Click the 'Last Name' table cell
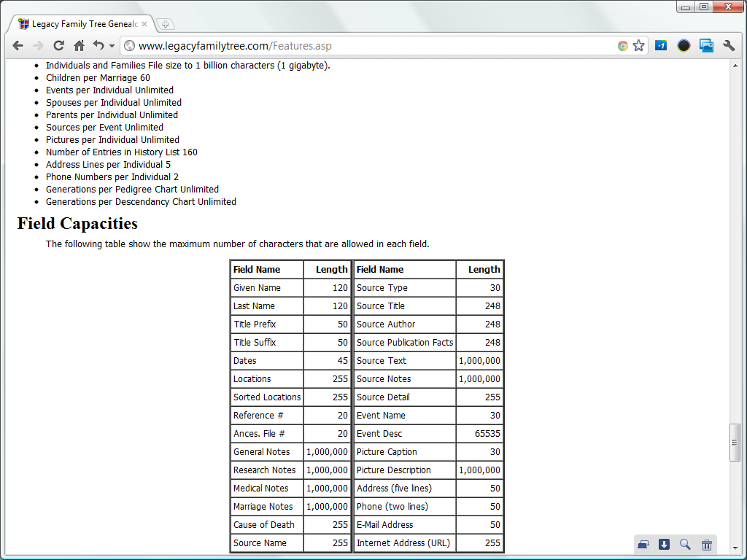This screenshot has width=747, height=560. 267,306
